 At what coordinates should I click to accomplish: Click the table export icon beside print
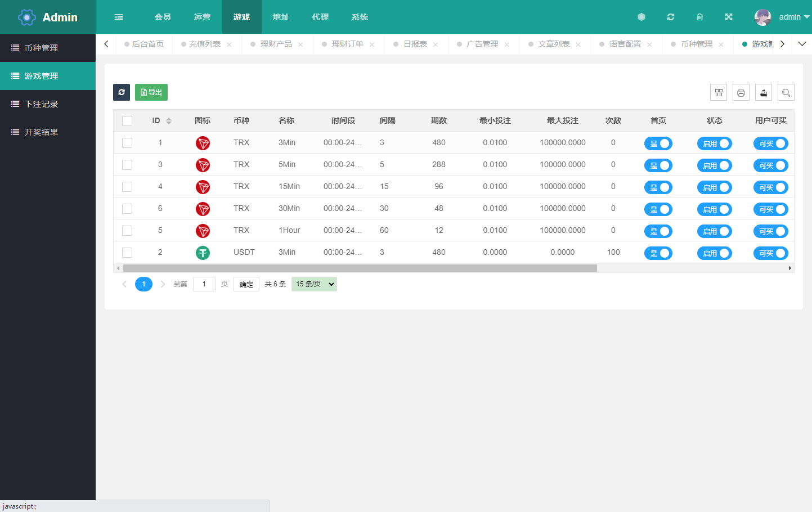pyautogui.click(x=764, y=92)
